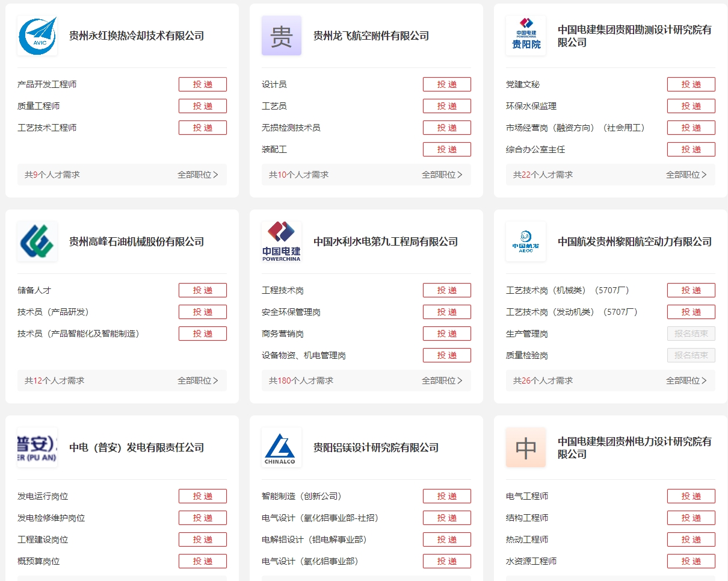Open 全部职位 for the 共22个人才需求 card
The height and width of the screenshot is (581, 728).
click(686, 175)
